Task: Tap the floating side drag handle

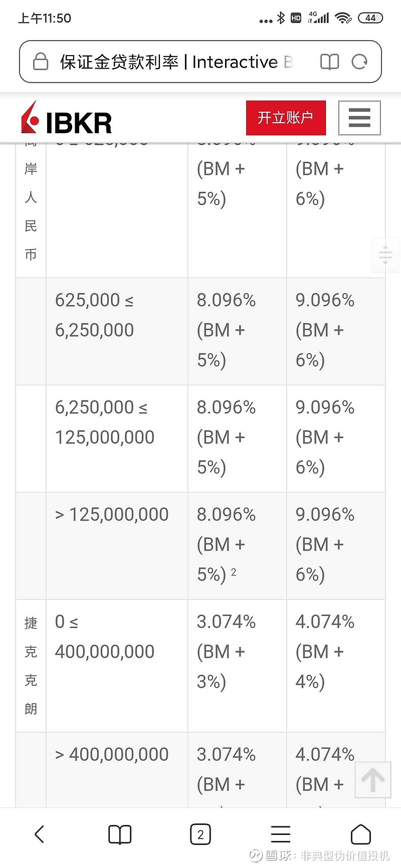Action: (x=385, y=255)
